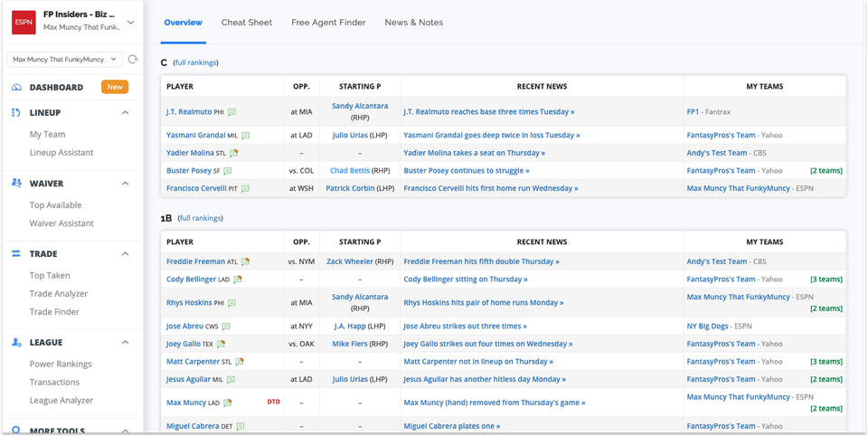The height and width of the screenshot is (436, 868).
Task: Open FP1 Fantrax team link
Action: pos(693,112)
